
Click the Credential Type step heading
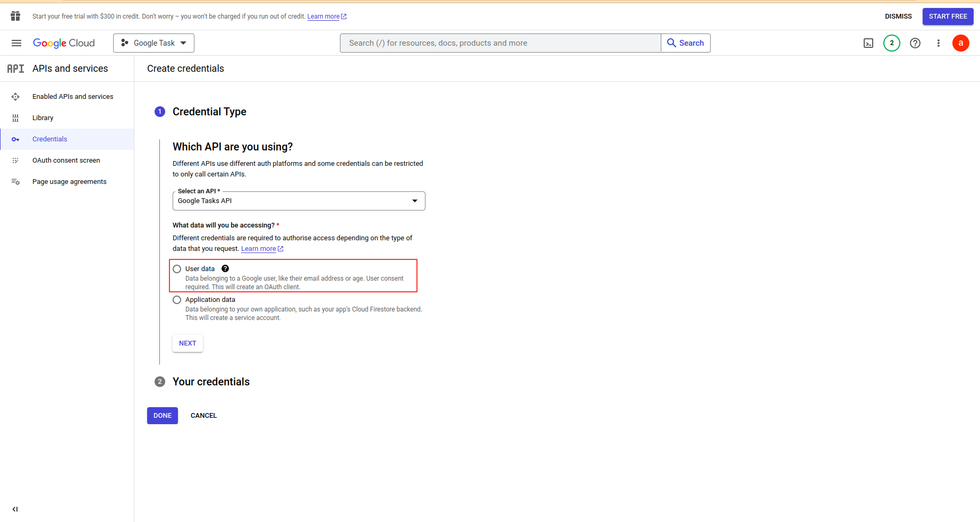click(209, 112)
